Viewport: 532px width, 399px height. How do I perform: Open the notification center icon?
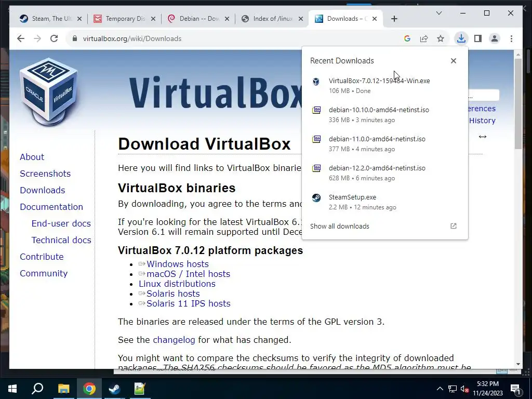515,389
